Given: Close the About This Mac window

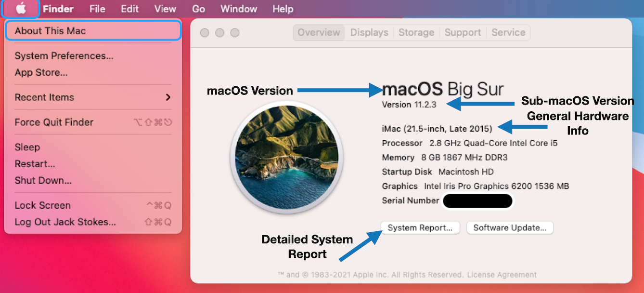Looking at the screenshot, I should coord(205,33).
